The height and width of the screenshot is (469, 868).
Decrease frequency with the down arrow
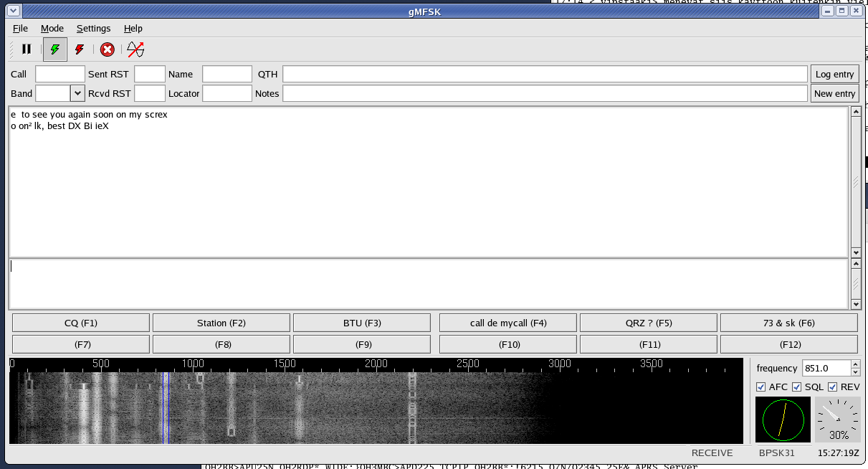tap(855, 372)
